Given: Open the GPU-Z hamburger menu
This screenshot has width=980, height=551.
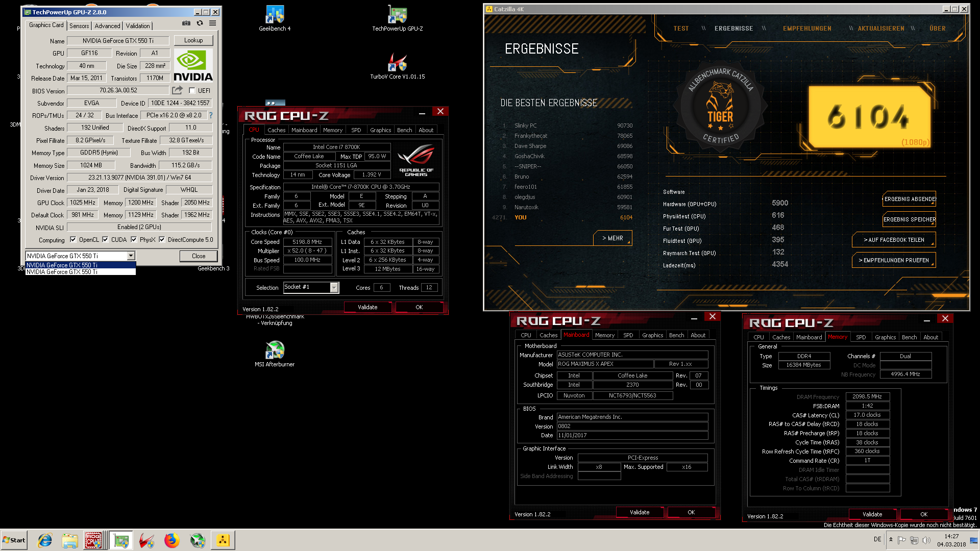Looking at the screenshot, I should pos(212,23).
